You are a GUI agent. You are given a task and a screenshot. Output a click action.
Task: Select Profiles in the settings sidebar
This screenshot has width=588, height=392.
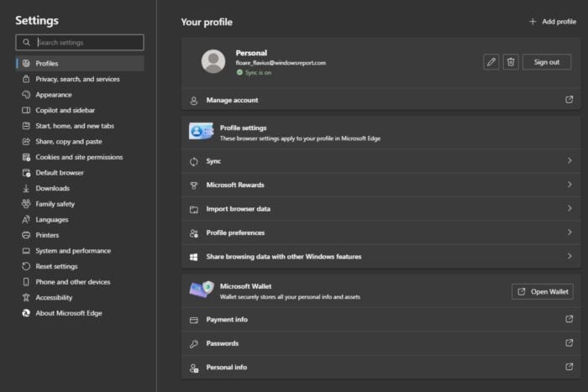coord(80,63)
